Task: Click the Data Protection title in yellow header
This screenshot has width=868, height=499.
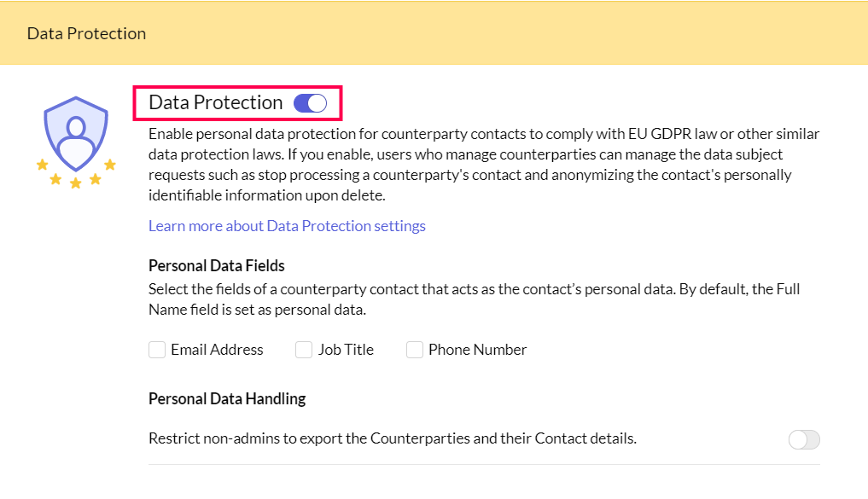Action: click(86, 33)
